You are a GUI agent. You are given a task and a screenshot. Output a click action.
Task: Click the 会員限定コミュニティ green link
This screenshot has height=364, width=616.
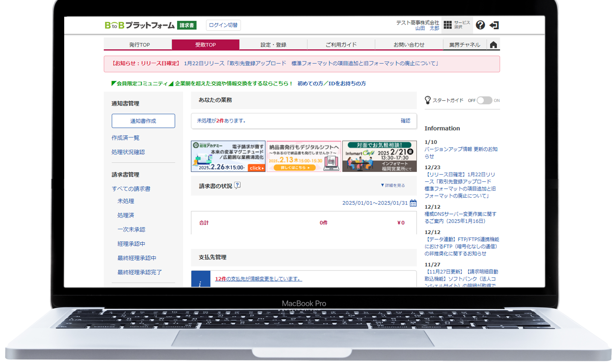pos(202,83)
